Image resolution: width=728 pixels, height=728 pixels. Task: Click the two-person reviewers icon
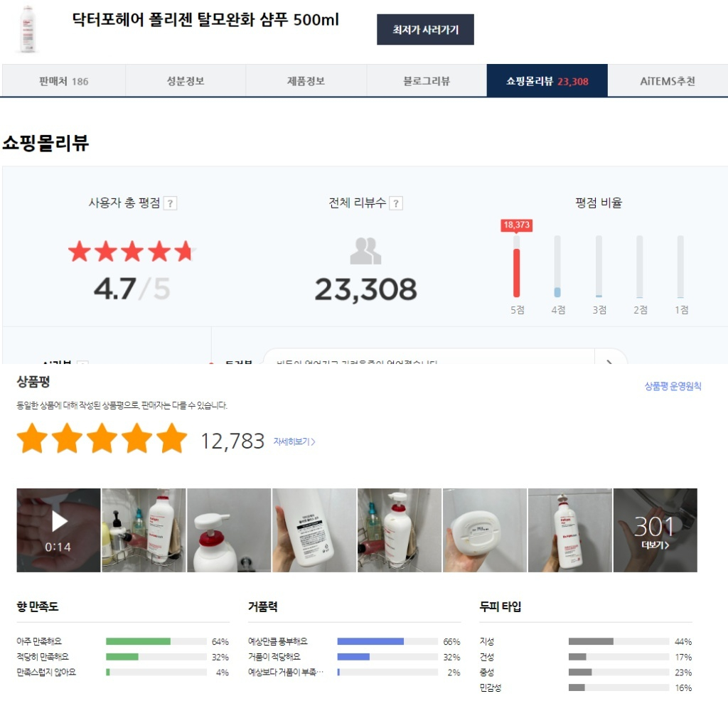click(365, 251)
